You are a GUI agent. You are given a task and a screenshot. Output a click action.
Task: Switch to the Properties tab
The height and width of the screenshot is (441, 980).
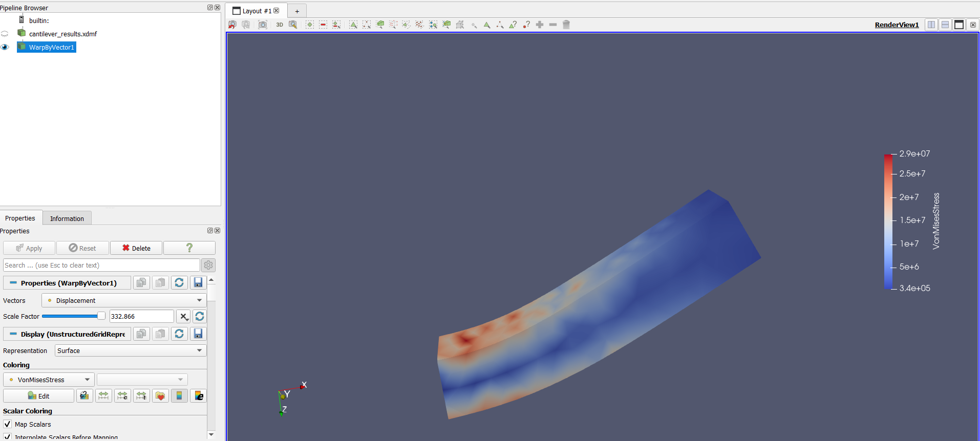(20, 218)
